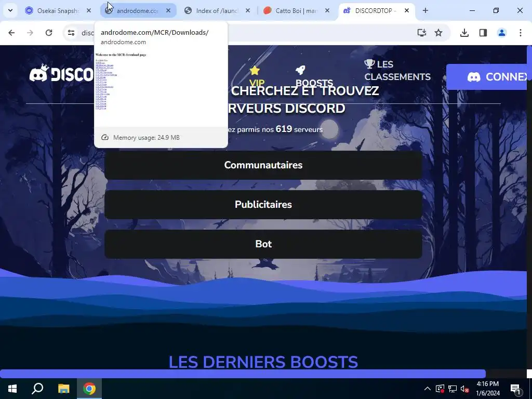
Task: Reload the current page
Action: (49, 33)
